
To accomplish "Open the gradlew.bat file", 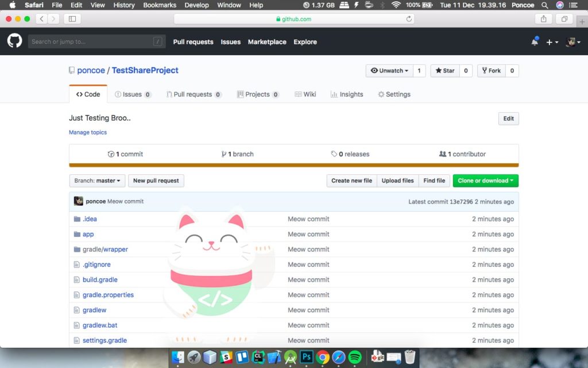I will [x=100, y=325].
